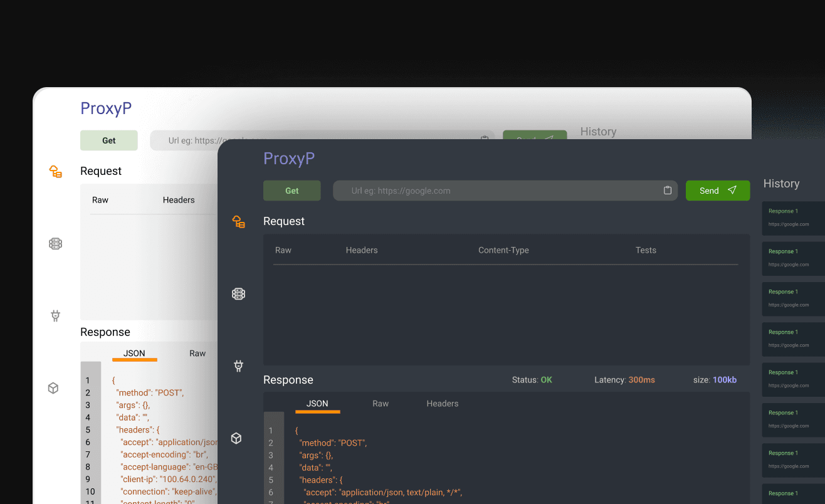825x504 pixels.
Task: Click the Get method button in dark window
Action: pyautogui.click(x=292, y=191)
